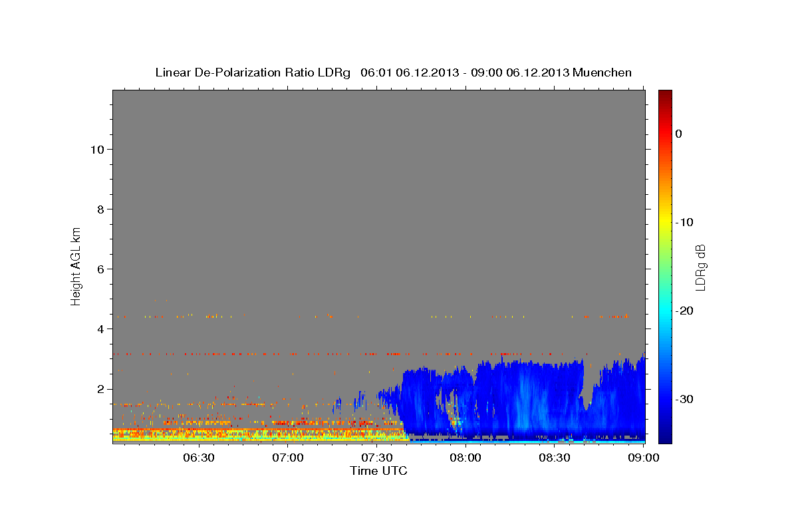Image resolution: width=798 pixels, height=532 pixels.
Task: Click the 06:30 time tick label
Action: tap(199, 458)
